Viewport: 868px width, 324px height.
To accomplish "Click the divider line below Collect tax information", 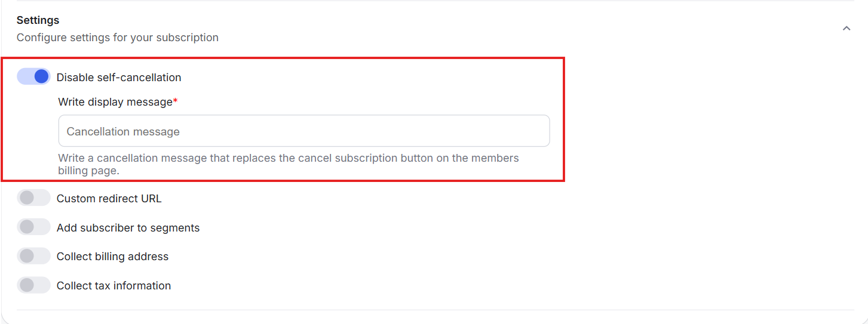I will [434, 310].
